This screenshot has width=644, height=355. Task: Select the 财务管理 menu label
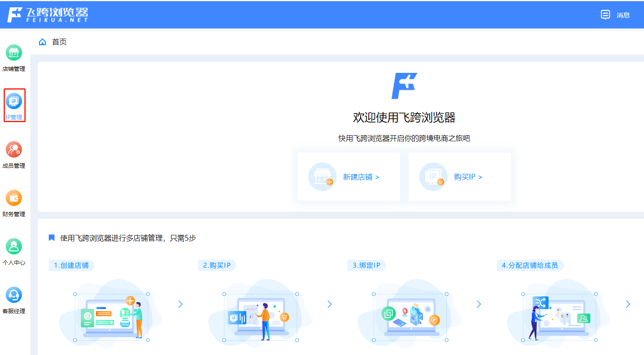click(x=14, y=214)
